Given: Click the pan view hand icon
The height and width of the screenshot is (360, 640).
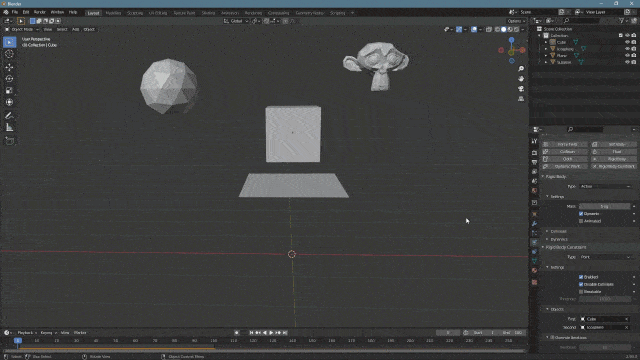Looking at the screenshot, I should point(521,79).
